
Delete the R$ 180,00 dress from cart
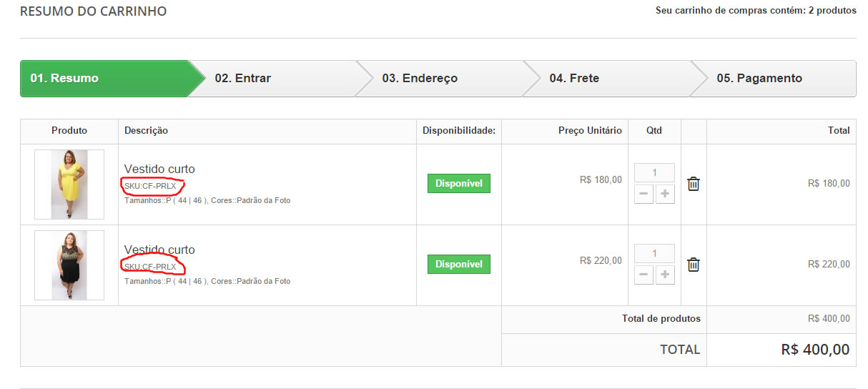693,184
